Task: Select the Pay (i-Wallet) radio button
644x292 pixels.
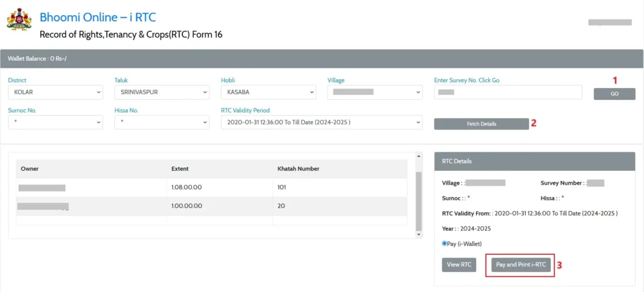Action: click(445, 243)
